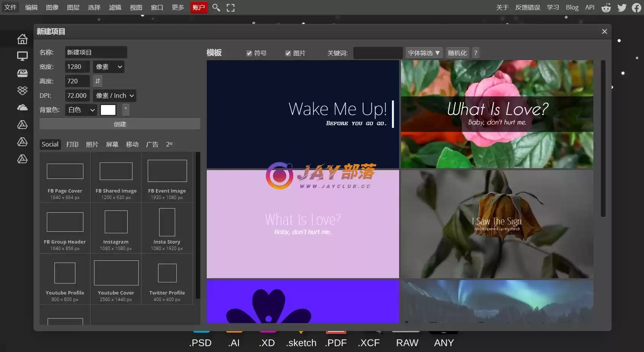Switch to the 打印 templates tab
The width and height of the screenshot is (644, 352).
click(x=72, y=144)
